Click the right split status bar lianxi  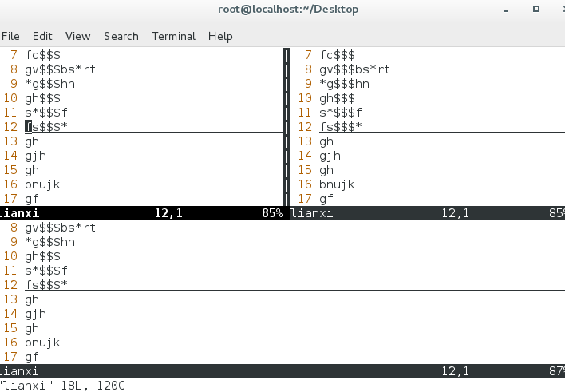click(x=428, y=213)
